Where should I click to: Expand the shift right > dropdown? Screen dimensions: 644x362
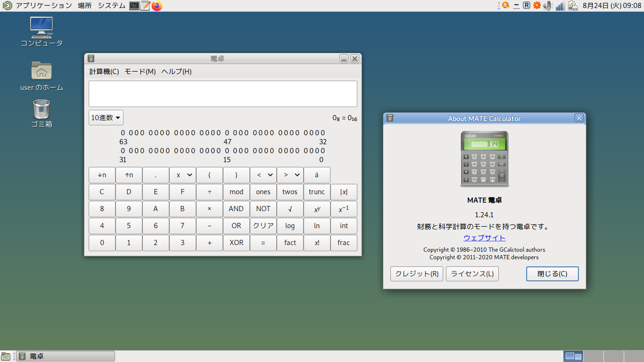[290, 175]
